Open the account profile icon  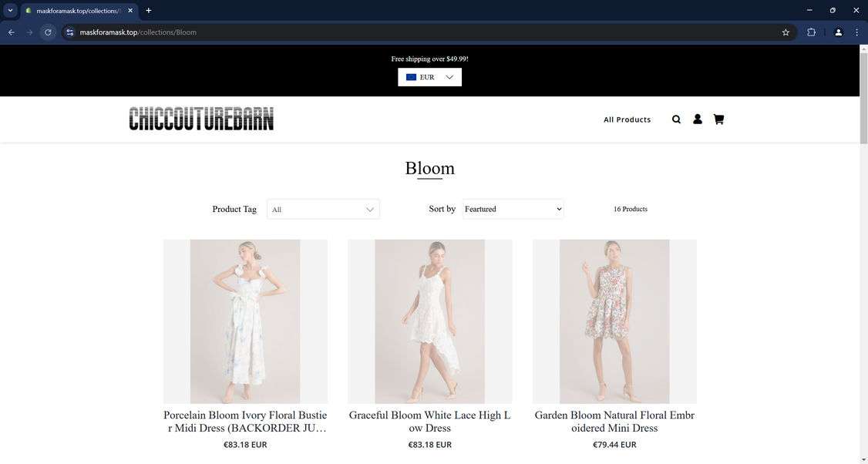pyautogui.click(x=698, y=119)
